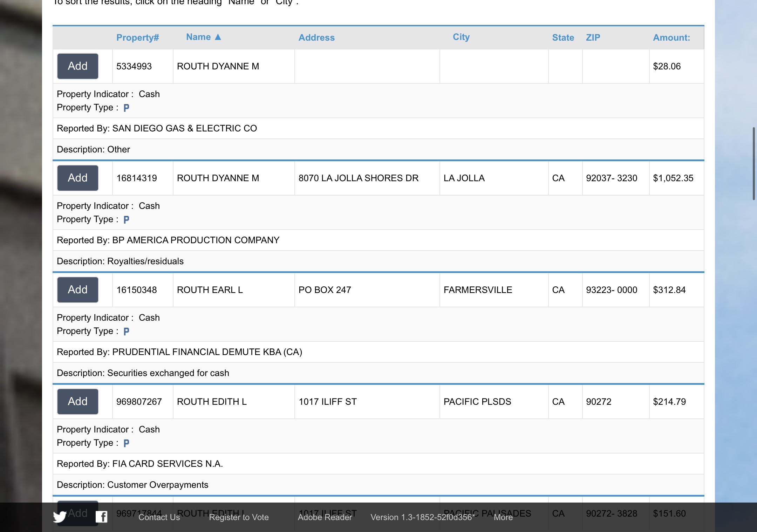Click Reported By Prudential Financial row

click(x=378, y=352)
